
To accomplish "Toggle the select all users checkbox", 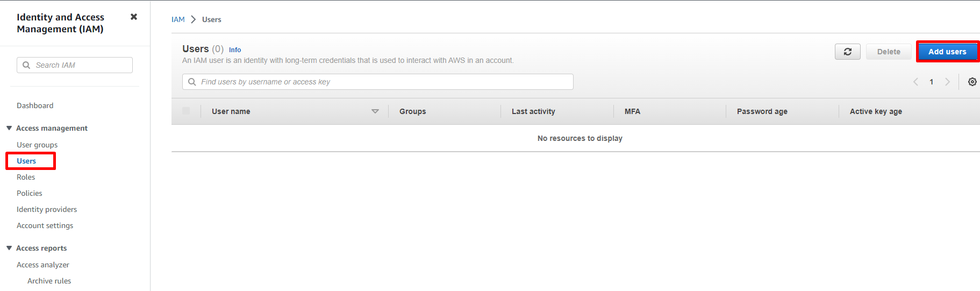I will click(x=186, y=111).
